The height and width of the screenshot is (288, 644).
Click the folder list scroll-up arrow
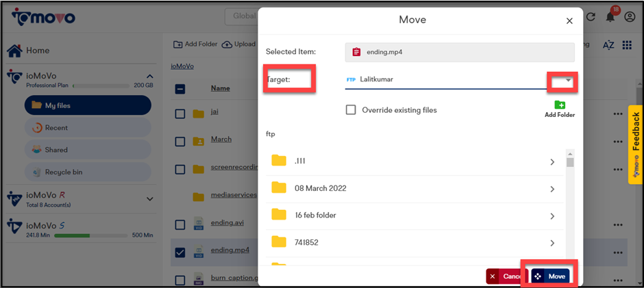[x=570, y=153]
